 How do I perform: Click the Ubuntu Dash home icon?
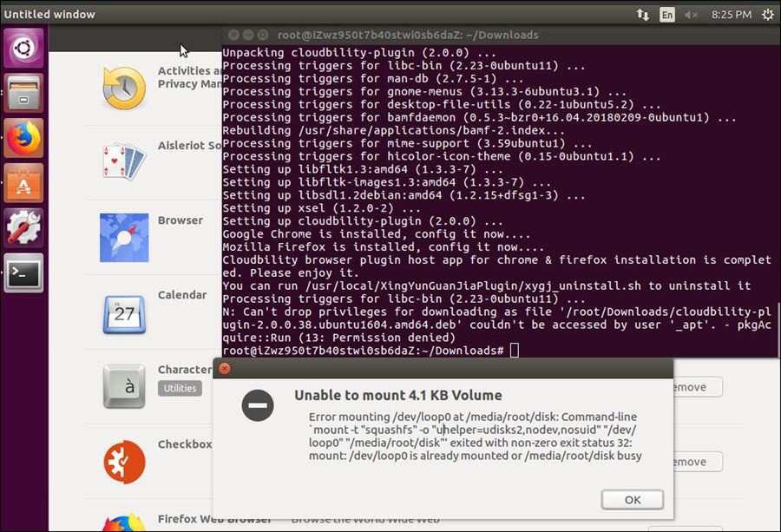(x=23, y=48)
